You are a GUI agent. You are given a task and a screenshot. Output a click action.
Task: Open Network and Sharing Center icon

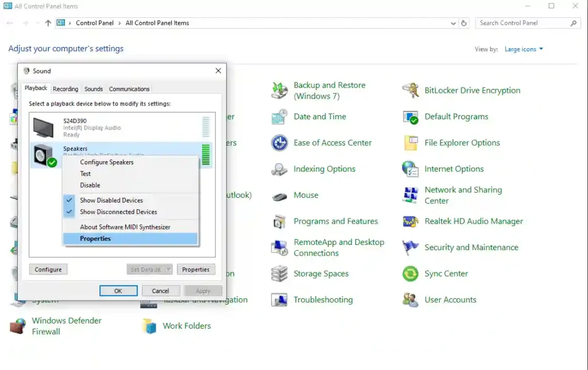410,195
